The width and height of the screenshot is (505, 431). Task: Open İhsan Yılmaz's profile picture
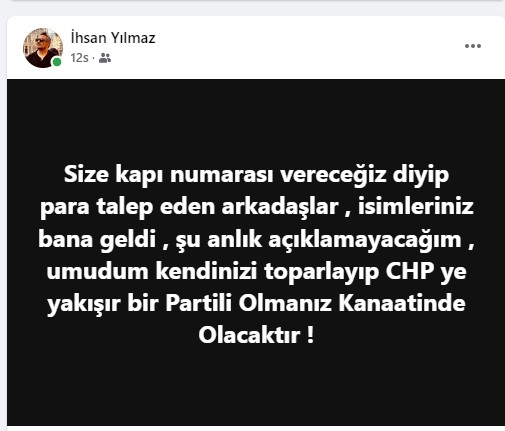(43, 48)
